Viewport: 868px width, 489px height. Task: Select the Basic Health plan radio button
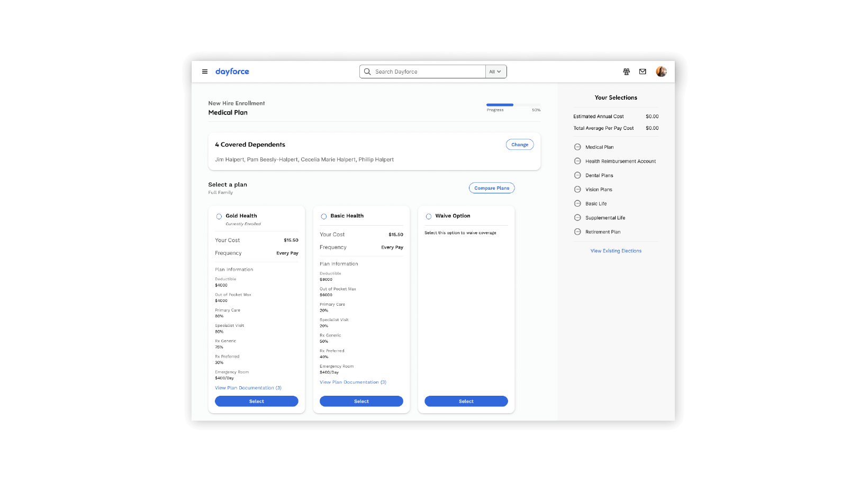coord(324,216)
